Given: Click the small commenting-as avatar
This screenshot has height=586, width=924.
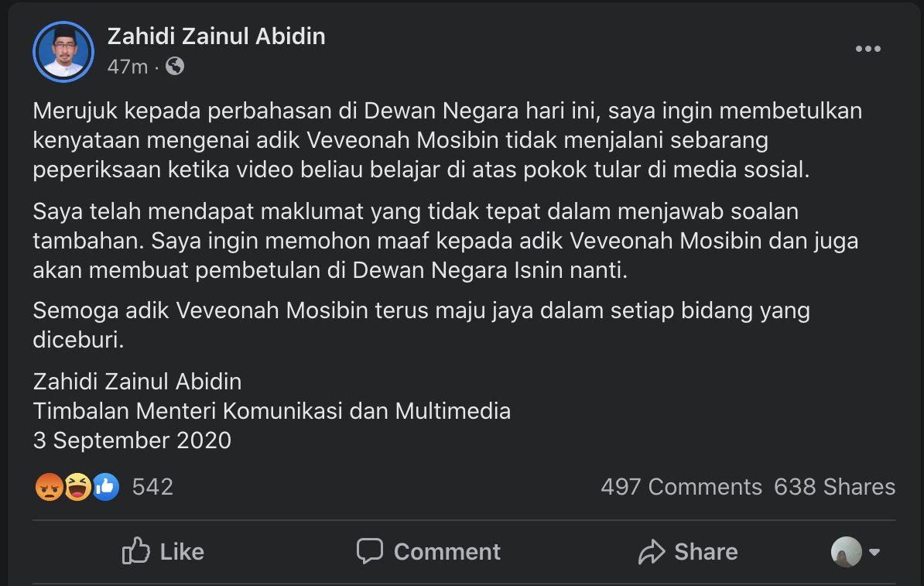Looking at the screenshot, I should pyautogui.click(x=846, y=552).
